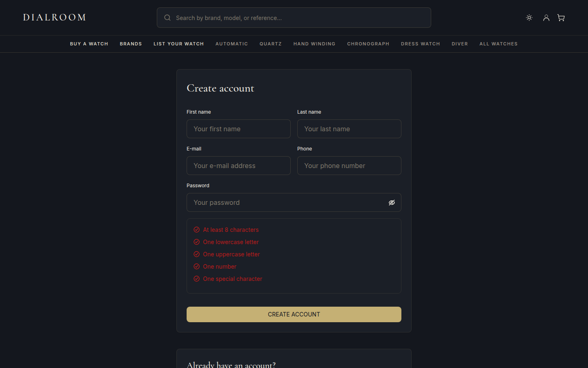The height and width of the screenshot is (368, 588).
Task: Click the 'One number' requirement text
Action: [x=220, y=267]
